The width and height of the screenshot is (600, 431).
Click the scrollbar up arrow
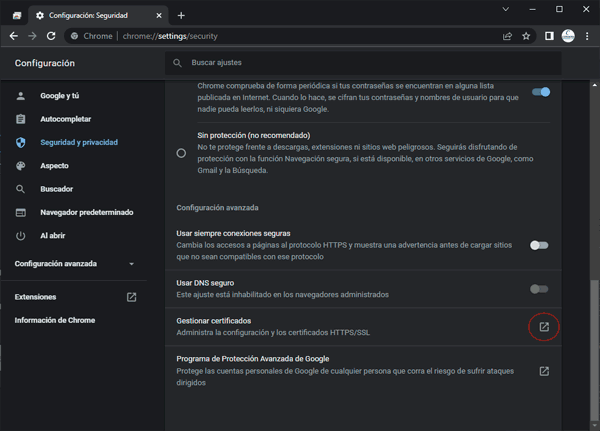pos(594,85)
